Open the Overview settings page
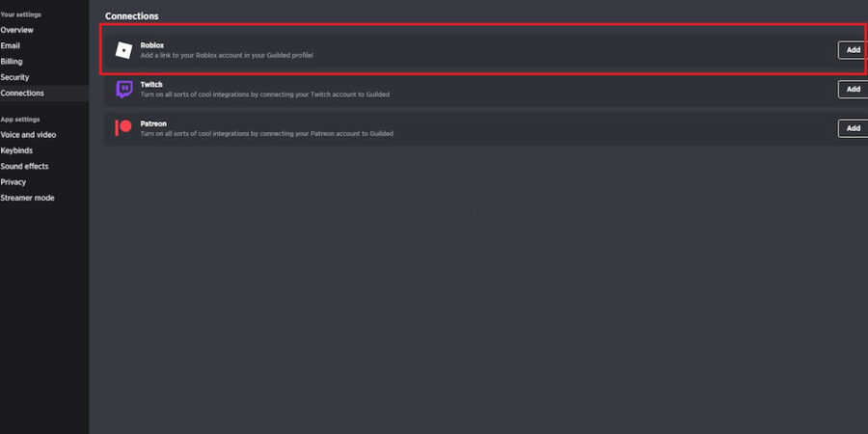 click(16, 30)
